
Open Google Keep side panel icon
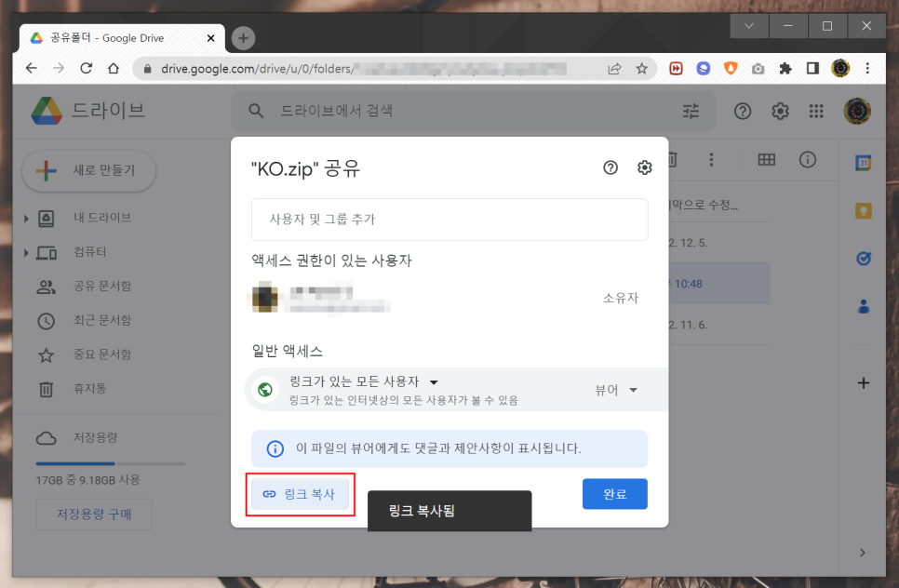coord(864,211)
